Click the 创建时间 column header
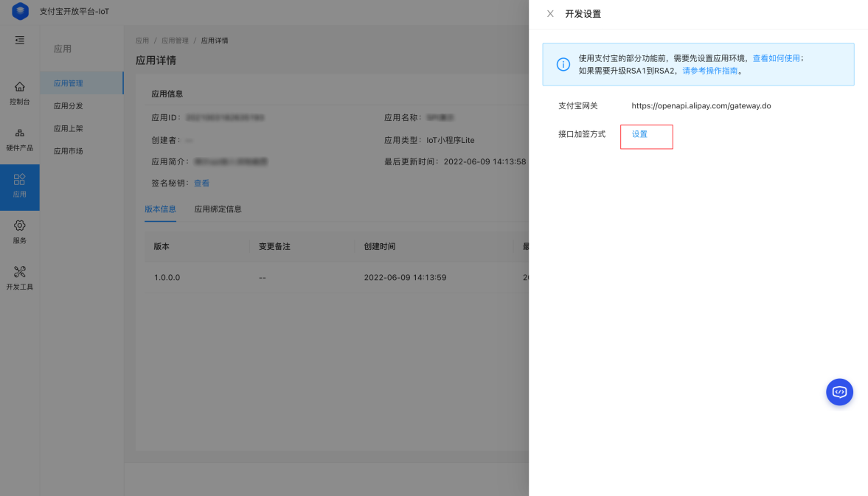Image resolution: width=868 pixels, height=496 pixels. tap(380, 247)
